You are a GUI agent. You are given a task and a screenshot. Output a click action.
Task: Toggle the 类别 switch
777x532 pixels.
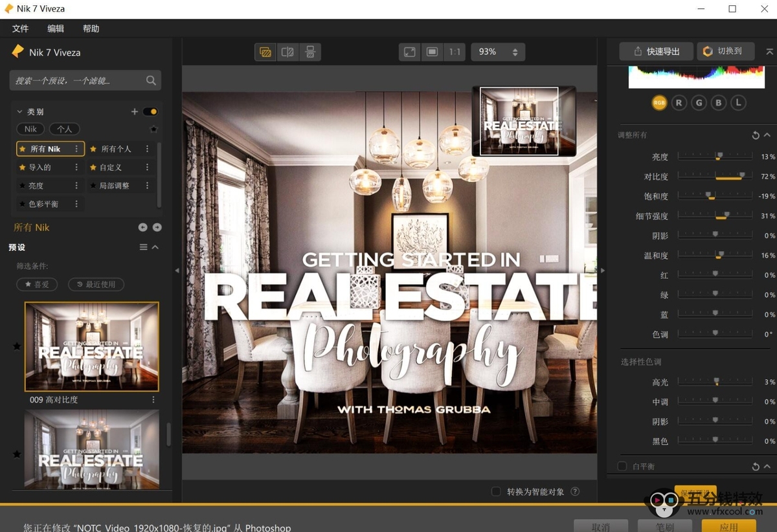pyautogui.click(x=150, y=111)
